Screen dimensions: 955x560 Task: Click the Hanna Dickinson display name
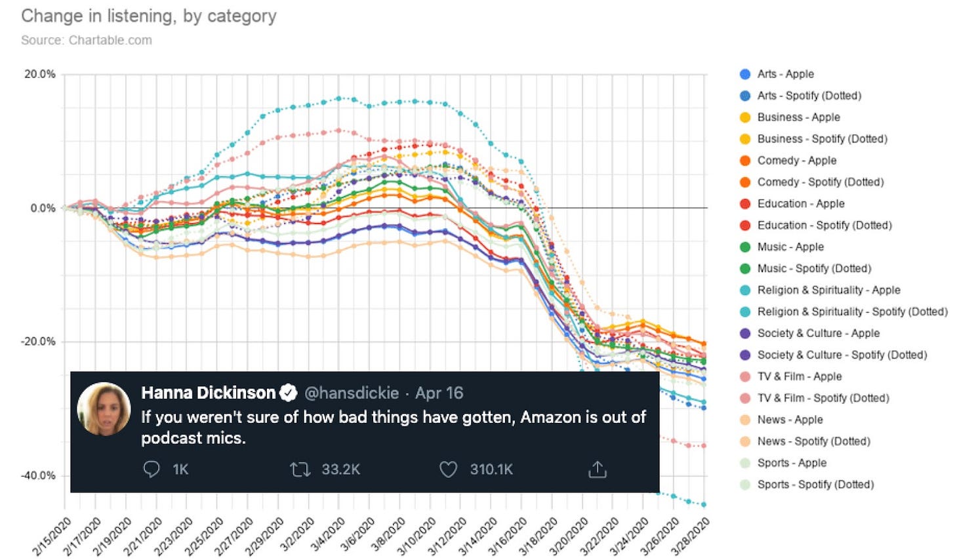coord(209,393)
